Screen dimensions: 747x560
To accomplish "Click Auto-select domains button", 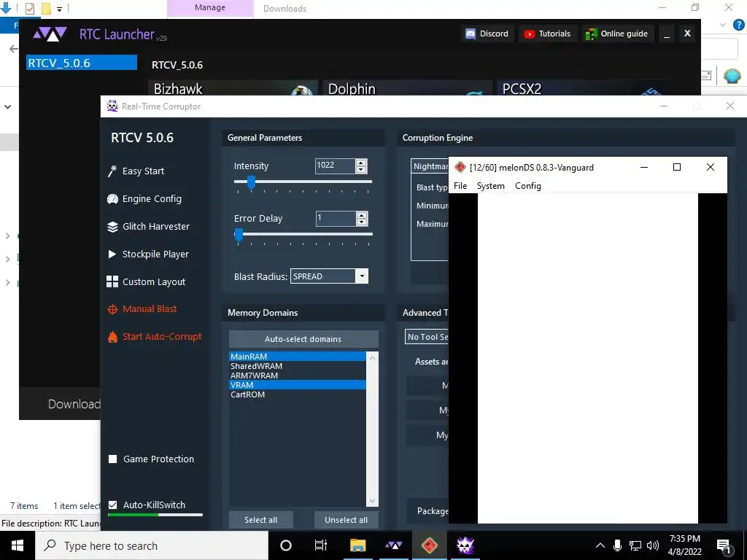I will [x=303, y=339].
